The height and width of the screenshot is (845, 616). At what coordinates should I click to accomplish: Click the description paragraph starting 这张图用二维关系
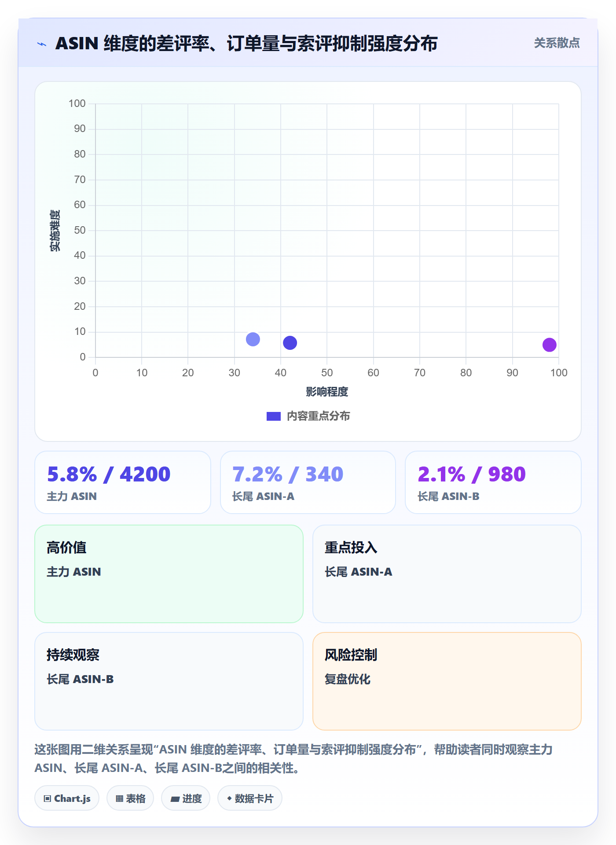[293, 759]
